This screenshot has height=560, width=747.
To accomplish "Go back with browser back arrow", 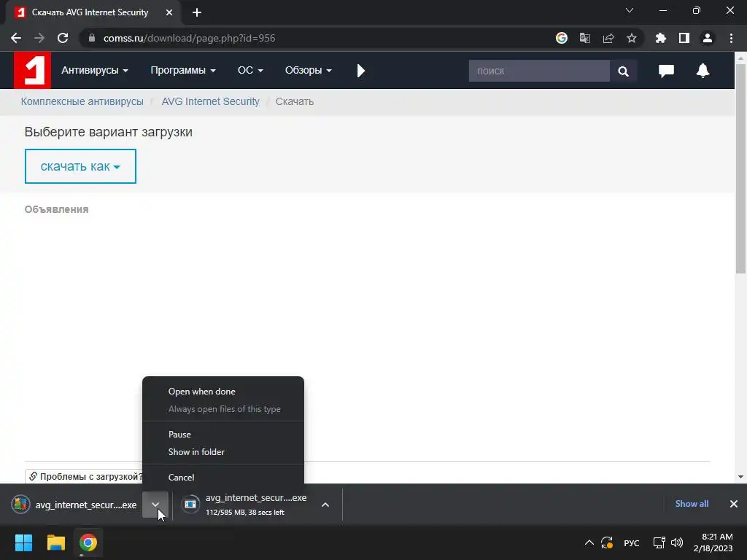I will [16, 38].
